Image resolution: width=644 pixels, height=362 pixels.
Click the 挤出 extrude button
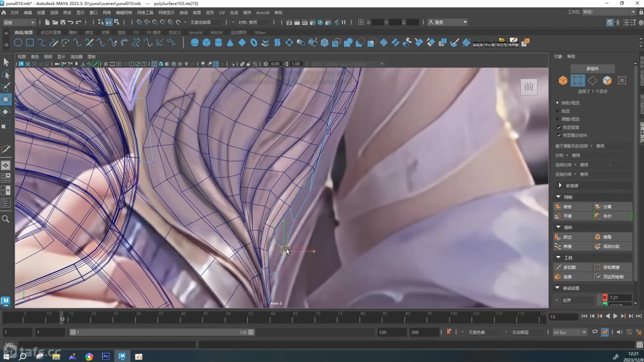(573, 237)
